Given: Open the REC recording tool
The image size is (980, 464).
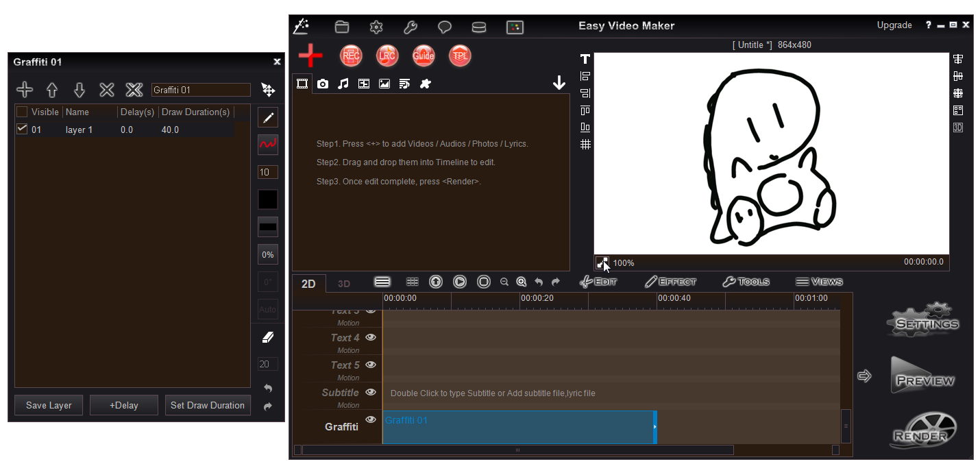Looking at the screenshot, I should coord(351,56).
